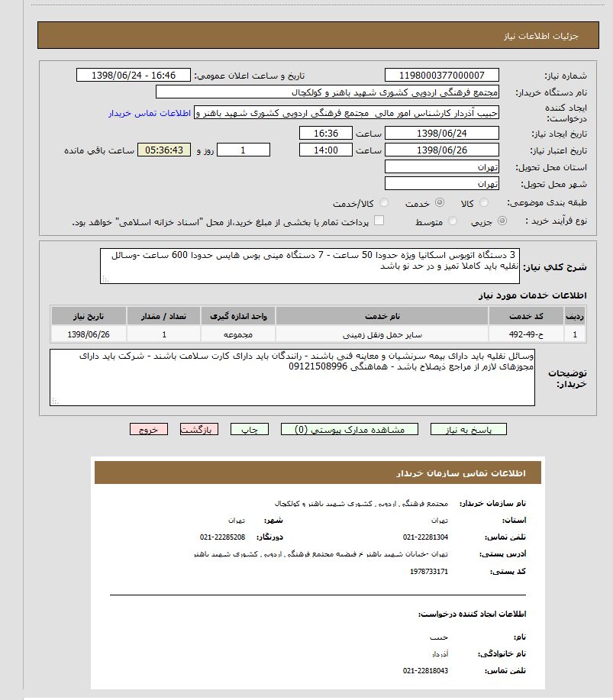Click the 'شهر محل تحویل' field
Viewport: 613px width, 700px height.
[x=442, y=184]
